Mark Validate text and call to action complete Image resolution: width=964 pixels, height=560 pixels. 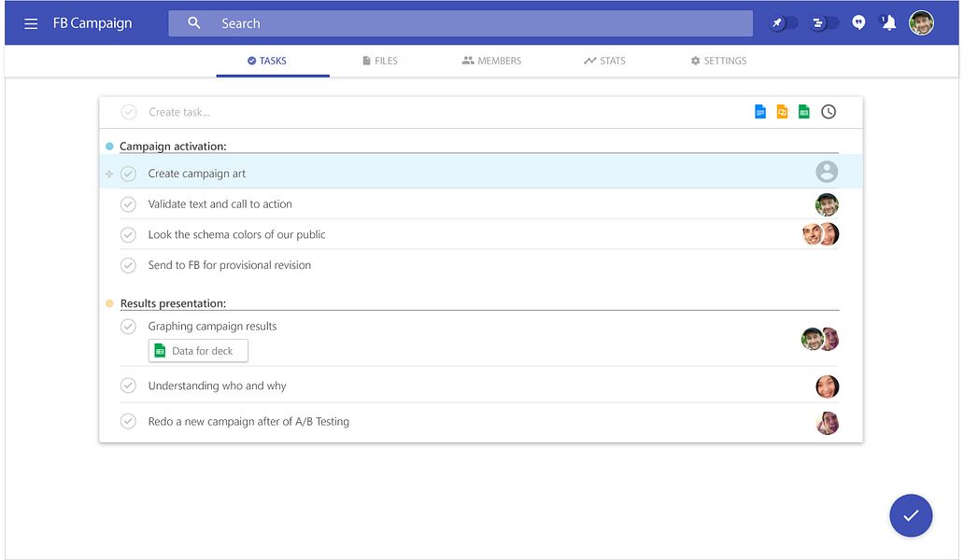click(128, 203)
